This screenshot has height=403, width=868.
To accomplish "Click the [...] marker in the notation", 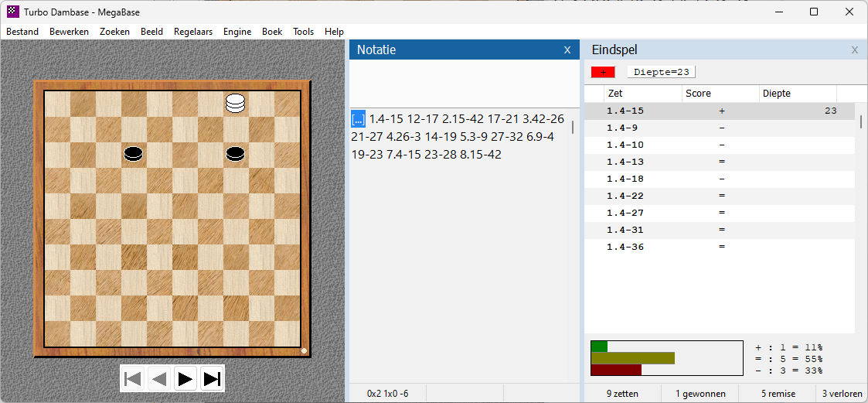I will (x=358, y=118).
